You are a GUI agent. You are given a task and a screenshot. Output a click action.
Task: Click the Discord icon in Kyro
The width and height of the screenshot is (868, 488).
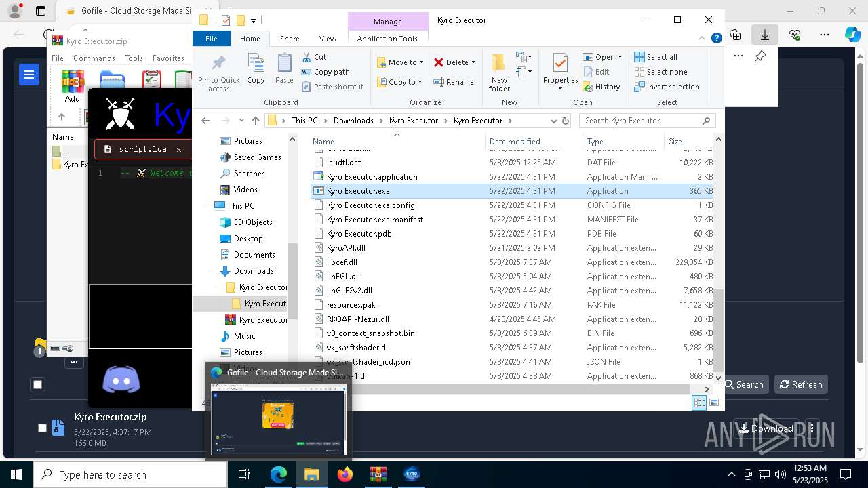click(x=121, y=380)
